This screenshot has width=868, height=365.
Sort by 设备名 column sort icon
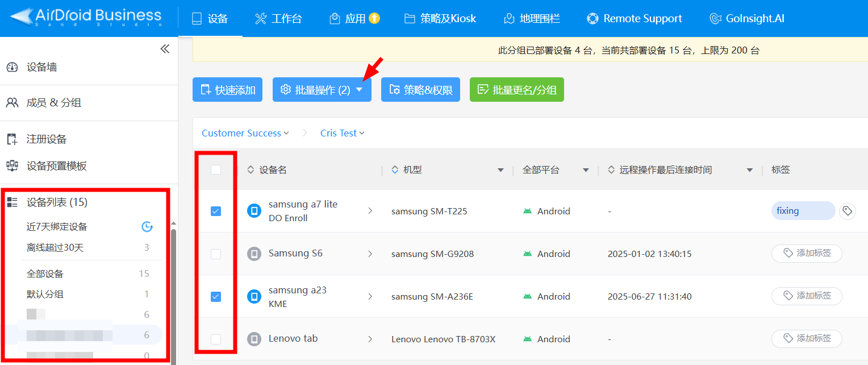(x=251, y=170)
